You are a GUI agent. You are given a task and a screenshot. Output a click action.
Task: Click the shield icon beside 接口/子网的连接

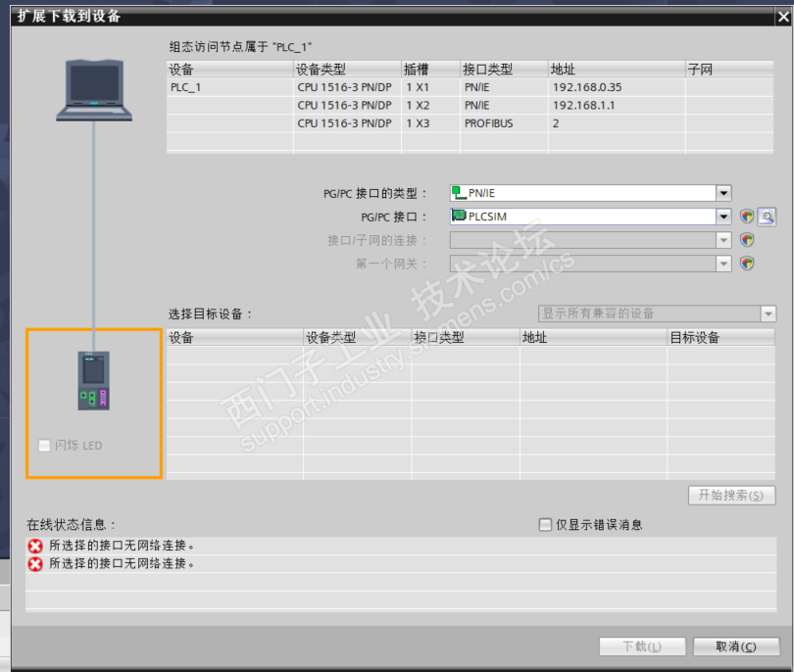[747, 240]
